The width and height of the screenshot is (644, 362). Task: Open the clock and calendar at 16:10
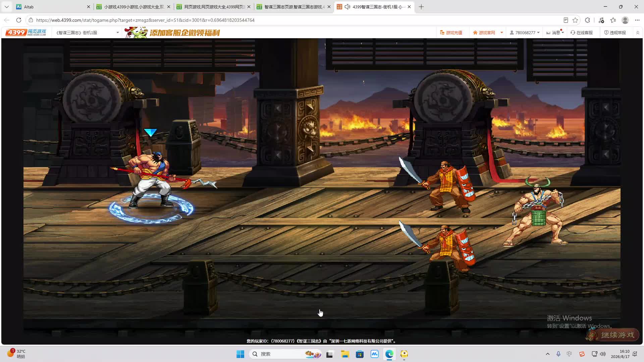tap(620, 354)
